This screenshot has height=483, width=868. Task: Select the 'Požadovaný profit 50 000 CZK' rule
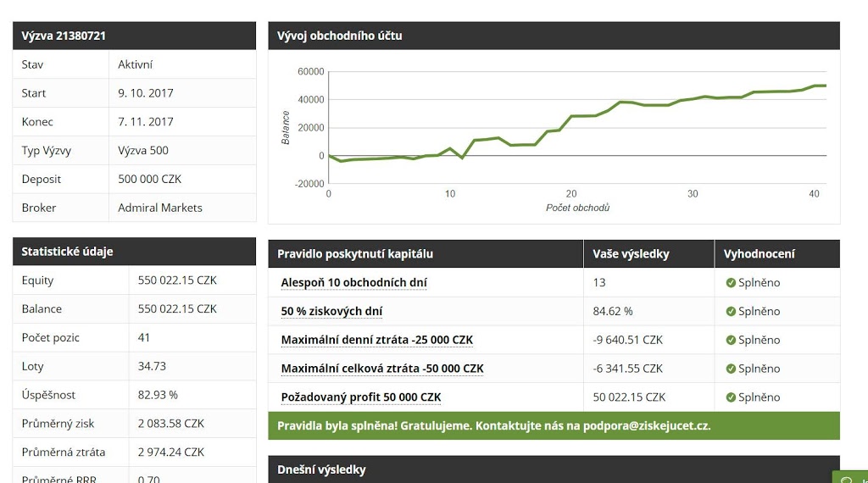(x=361, y=397)
